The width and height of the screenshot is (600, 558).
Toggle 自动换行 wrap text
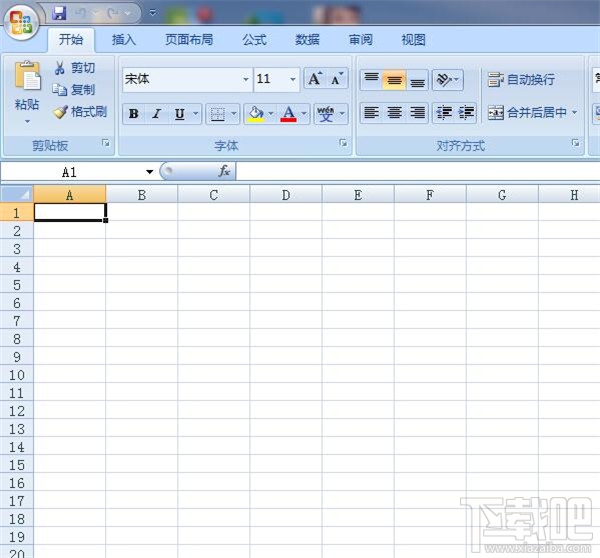pyautogui.click(x=521, y=80)
